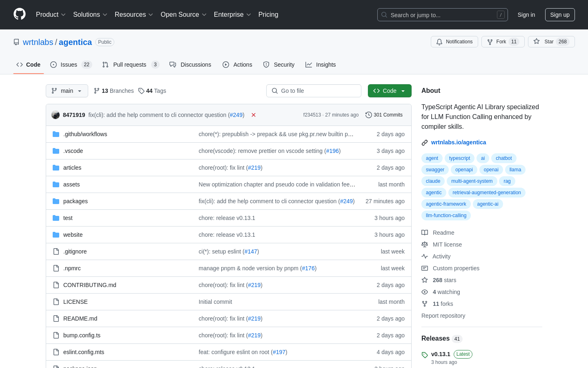Viewport: 588px width, 368px height.
Task: Open the Custom properties link
Action: click(x=456, y=268)
